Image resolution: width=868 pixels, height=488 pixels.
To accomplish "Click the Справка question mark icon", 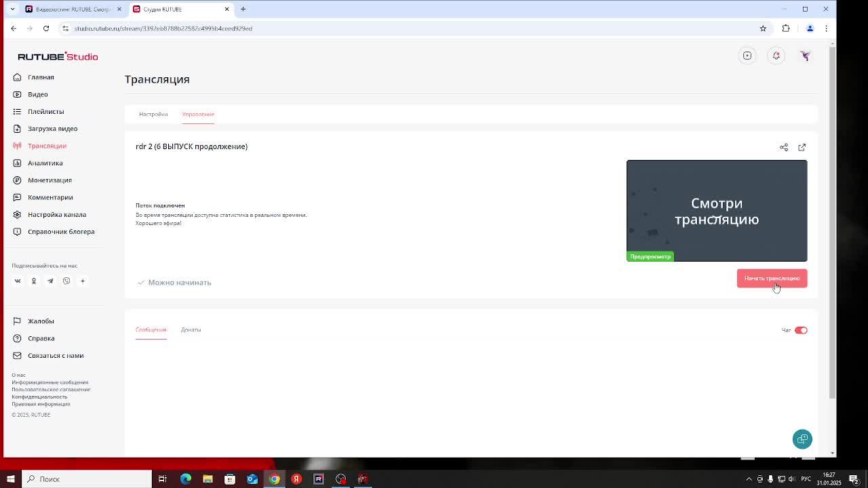I will tap(17, 338).
